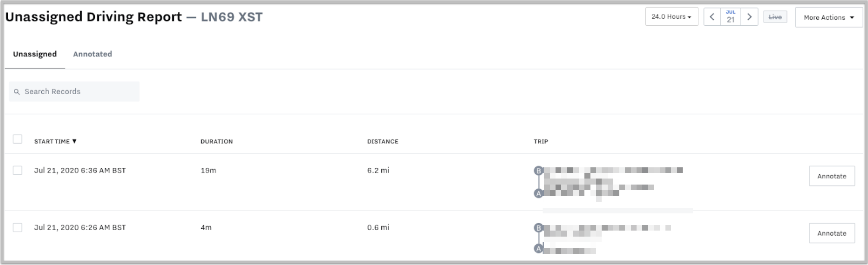868x265 pixels.
Task: Go to previous day arrow
Action: pyautogui.click(x=712, y=17)
